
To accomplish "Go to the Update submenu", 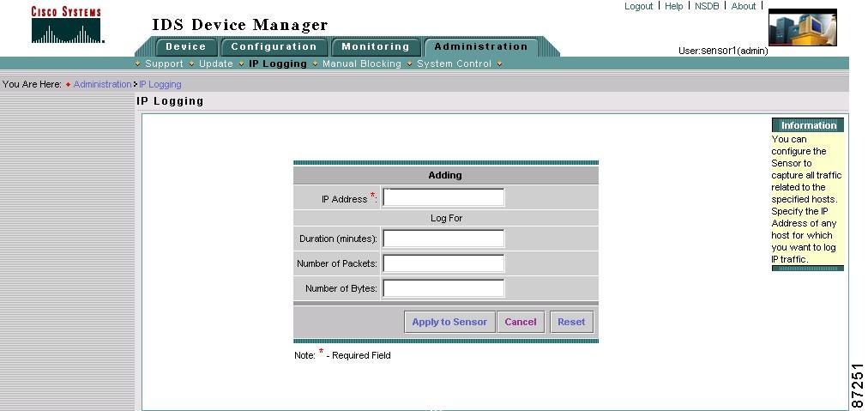I will click(x=216, y=63).
